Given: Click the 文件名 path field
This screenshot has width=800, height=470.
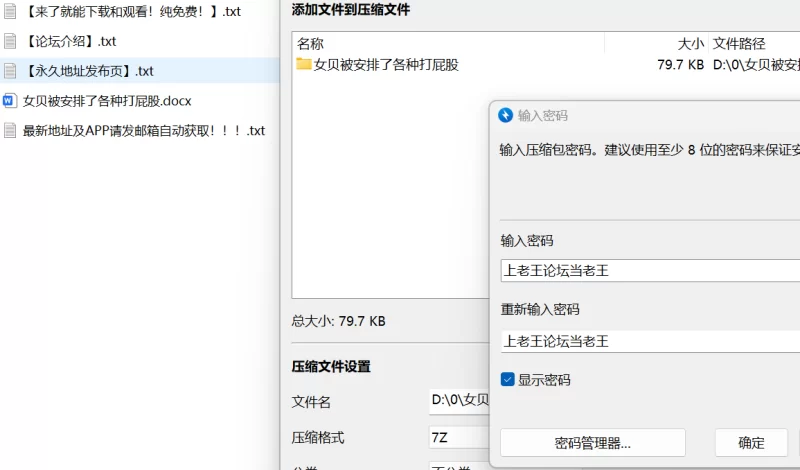Looking at the screenshot, I should pyautogui.click(x=460, y=401).
